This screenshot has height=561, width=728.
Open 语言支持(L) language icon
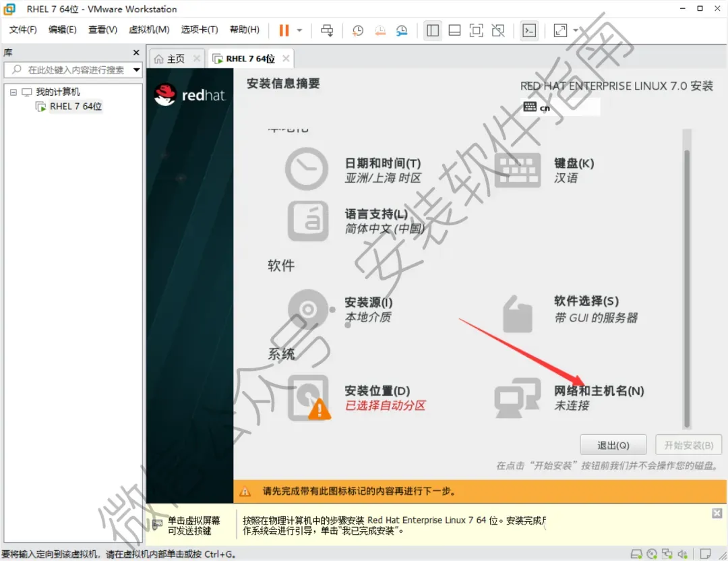coord(308,221)
